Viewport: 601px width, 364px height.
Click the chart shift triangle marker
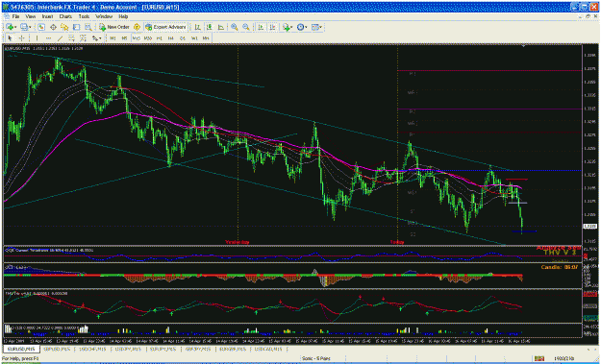pyautogui.click(x=523, y=46)
